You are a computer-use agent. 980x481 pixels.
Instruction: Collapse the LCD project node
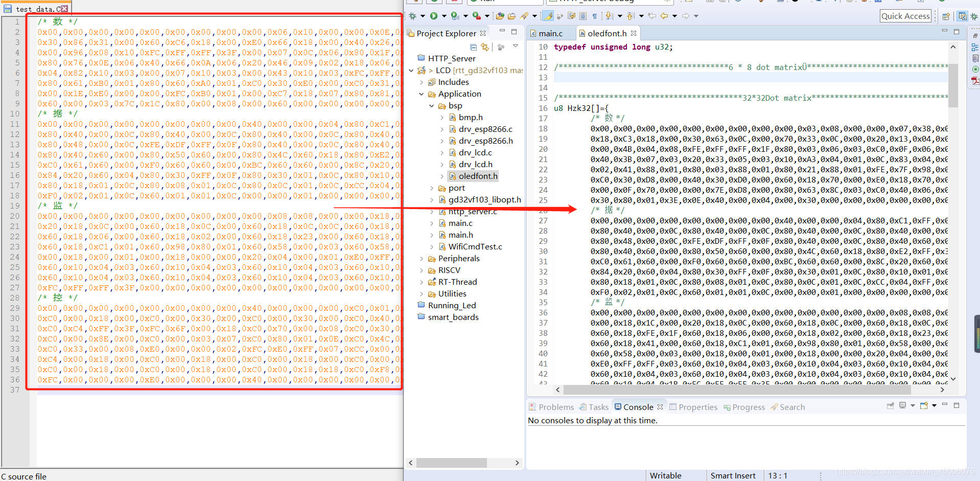(411, 71)
